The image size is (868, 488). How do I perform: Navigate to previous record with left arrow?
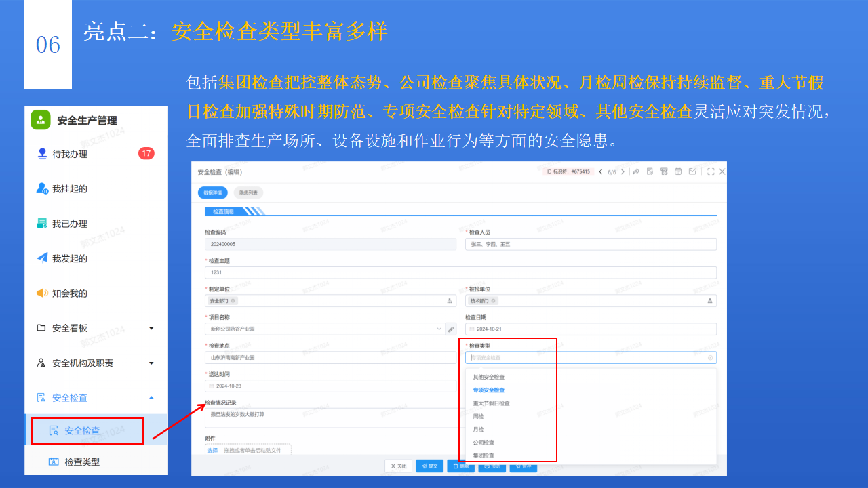coord(601,171)
